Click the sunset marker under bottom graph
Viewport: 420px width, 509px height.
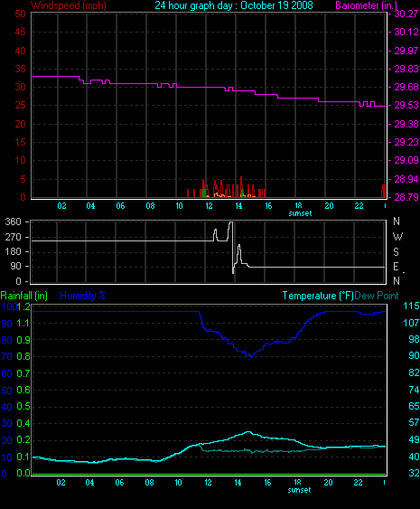coord(299,490)
